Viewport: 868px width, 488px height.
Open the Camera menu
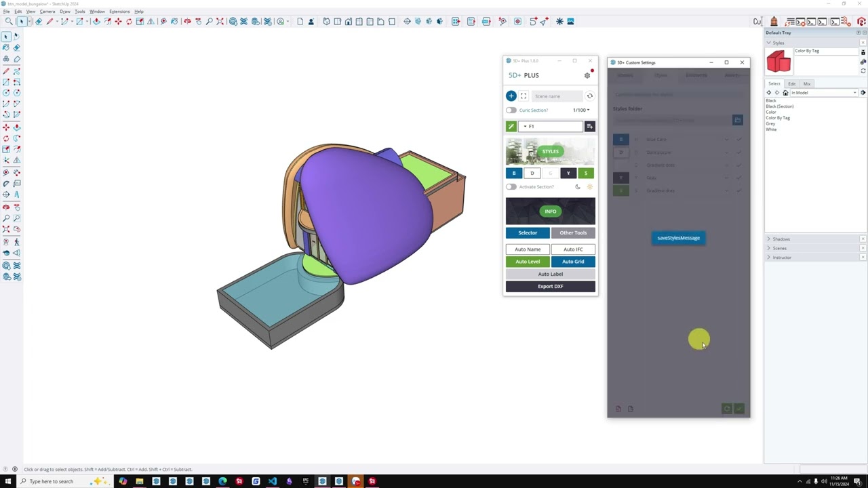pyautogui.click(x=47, y=12)
